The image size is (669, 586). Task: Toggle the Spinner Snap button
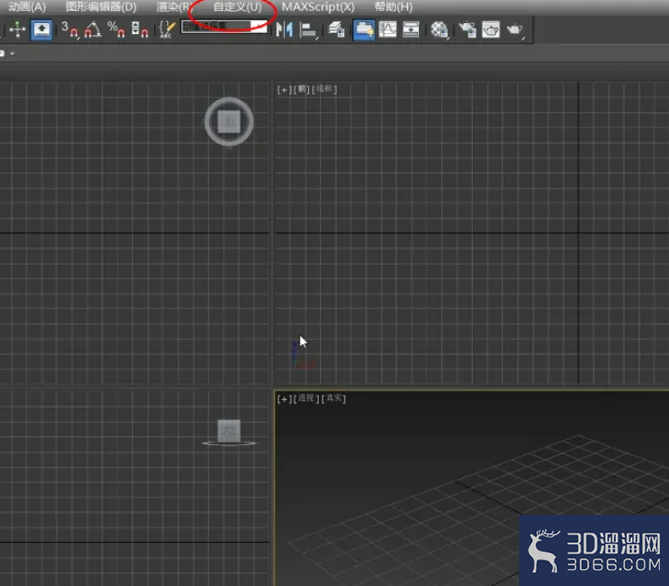[x=140, y=29]
